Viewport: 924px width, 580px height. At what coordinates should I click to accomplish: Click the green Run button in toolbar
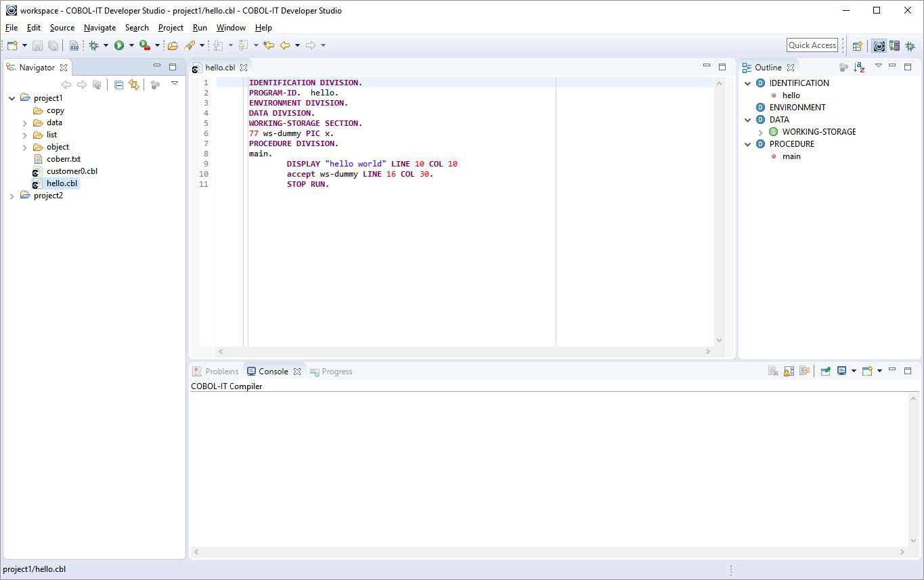click(x=119, y=45)
